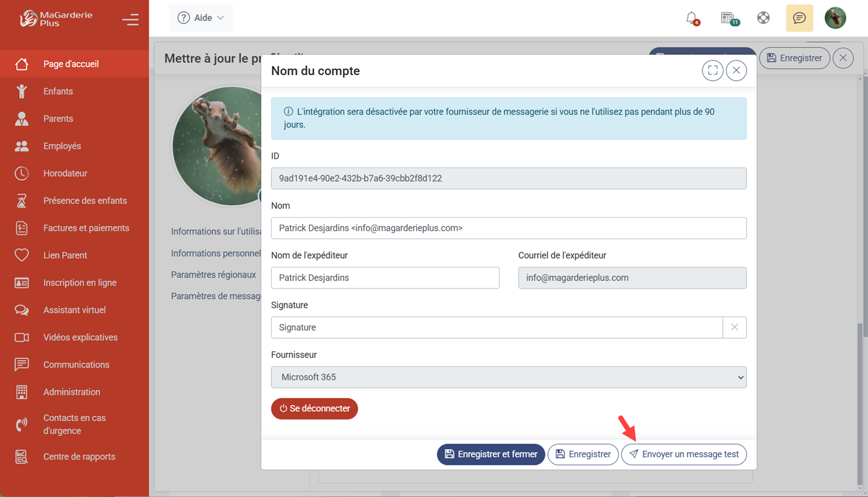Open Informations personnelles tab
Viewport: 868px width, 497px height.
(216, 253)
